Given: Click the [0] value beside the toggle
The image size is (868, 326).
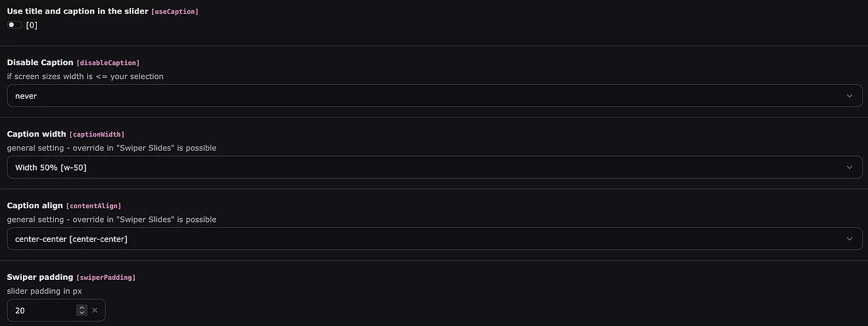Looking at the screenshot, I should point(32,25).
